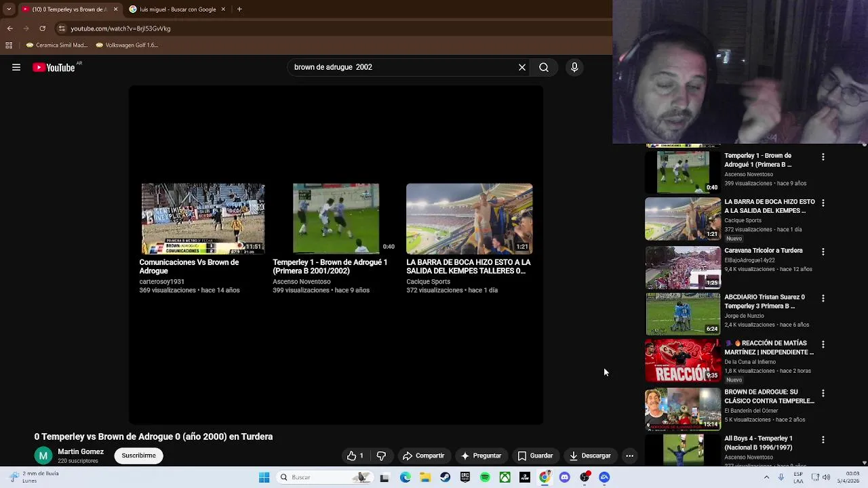Screen dimensions: 868x488
Task: Show hidden system tray icons chevron
Action: pos(767,477)
